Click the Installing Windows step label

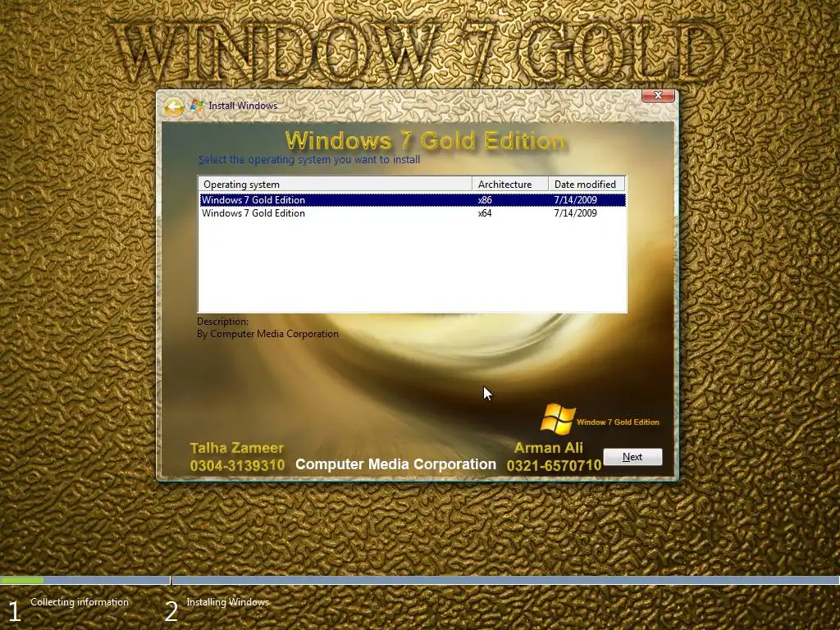228,602
